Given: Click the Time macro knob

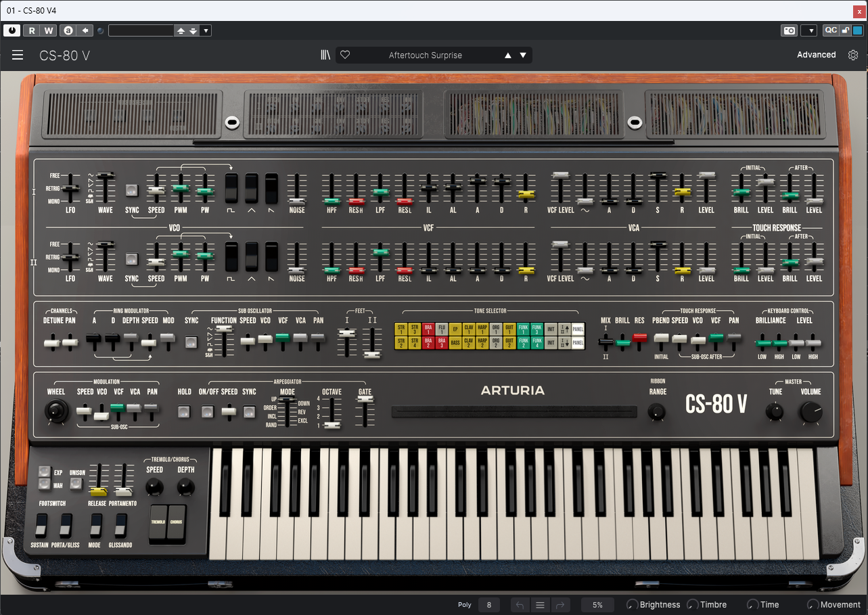Looking at the screenshot, I should tap(752, 605).
